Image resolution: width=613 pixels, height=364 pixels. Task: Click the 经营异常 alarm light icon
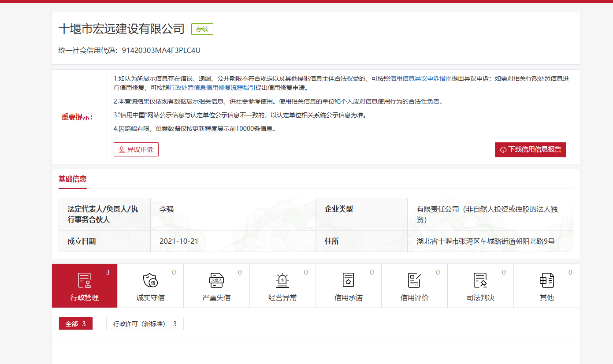[282, 280]
